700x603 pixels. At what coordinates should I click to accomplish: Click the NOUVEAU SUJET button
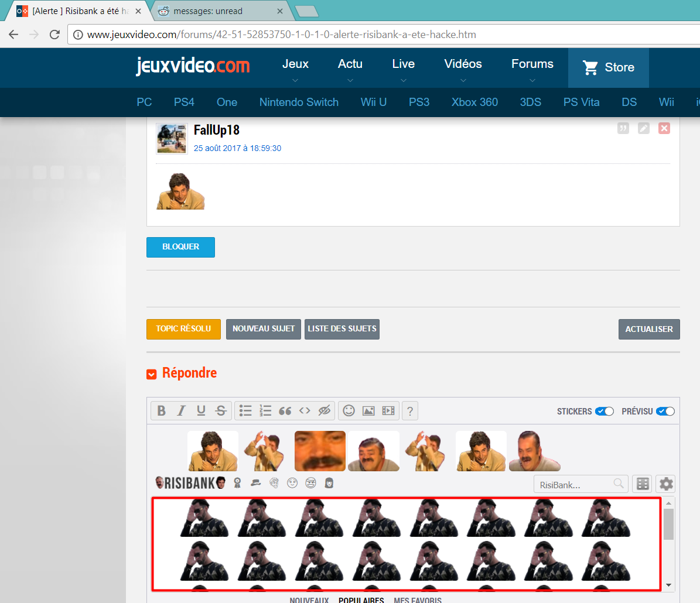point(264,329)
